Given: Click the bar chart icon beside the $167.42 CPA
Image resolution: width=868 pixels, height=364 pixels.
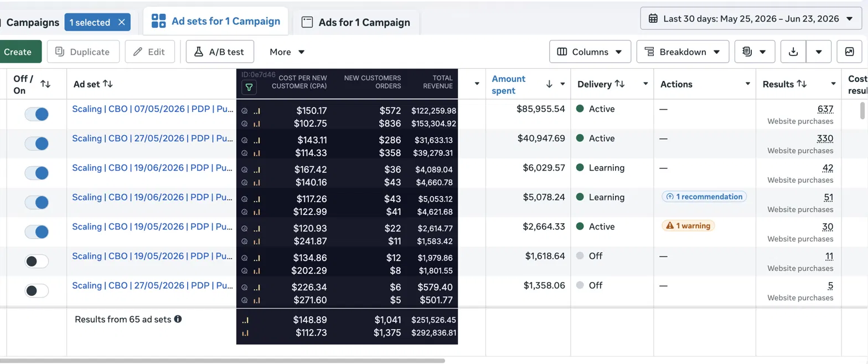Looking at the screenshot, I should coord(257,170).
